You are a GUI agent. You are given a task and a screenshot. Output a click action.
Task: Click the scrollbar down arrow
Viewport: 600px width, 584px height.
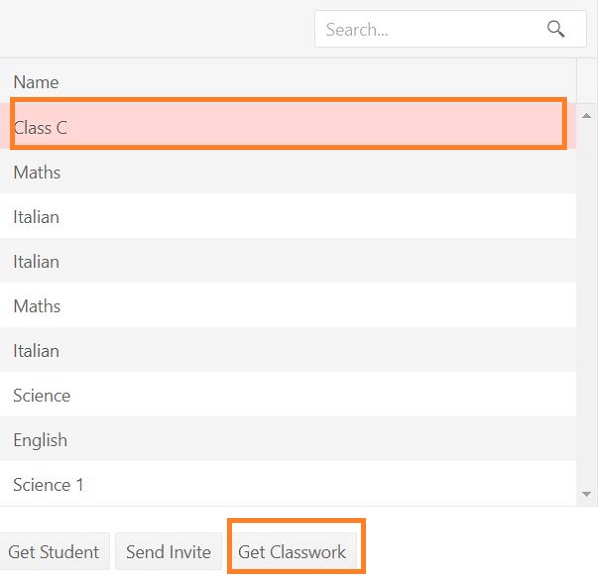(587, 494)
